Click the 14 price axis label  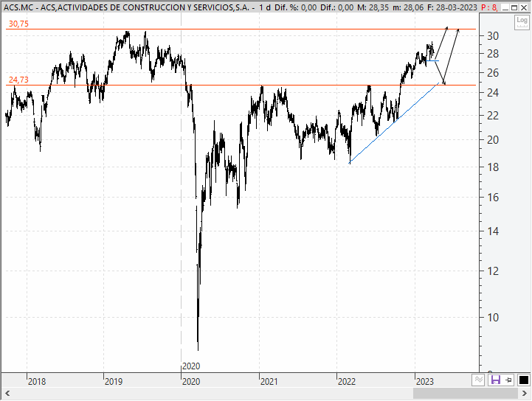(493, 231)
